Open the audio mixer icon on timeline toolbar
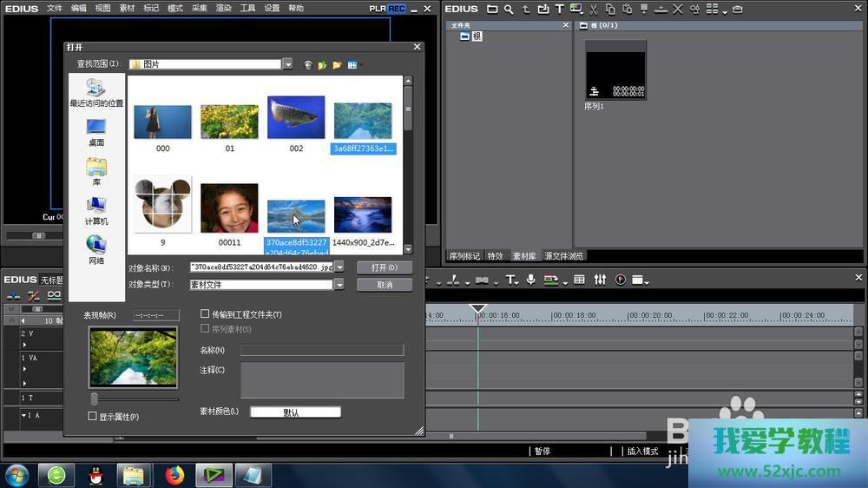Image resolution: width=868 pixels, height=488 pixels. point(600,280)
